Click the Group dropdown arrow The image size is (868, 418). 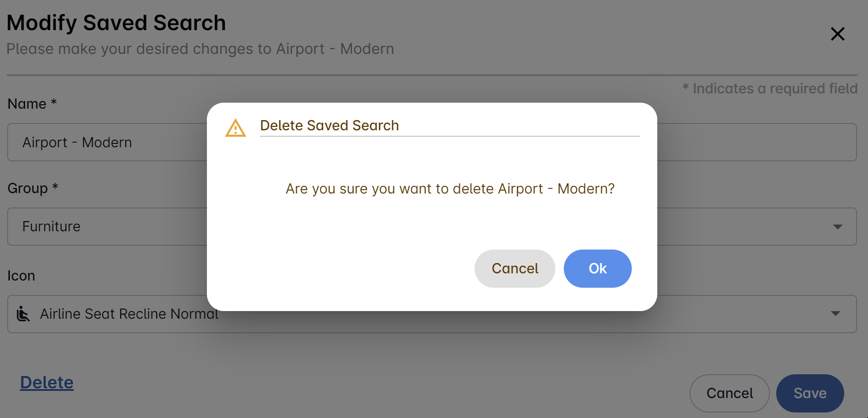click(x=837, y=227)
